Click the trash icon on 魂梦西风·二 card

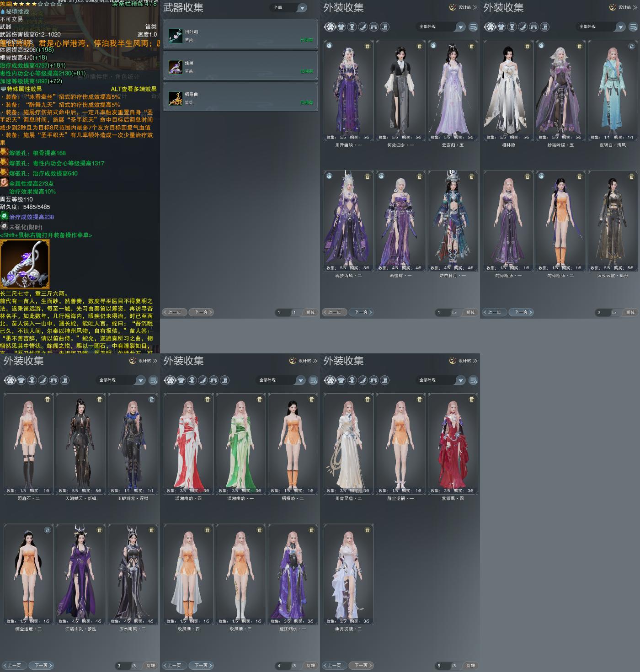point(368,176)
